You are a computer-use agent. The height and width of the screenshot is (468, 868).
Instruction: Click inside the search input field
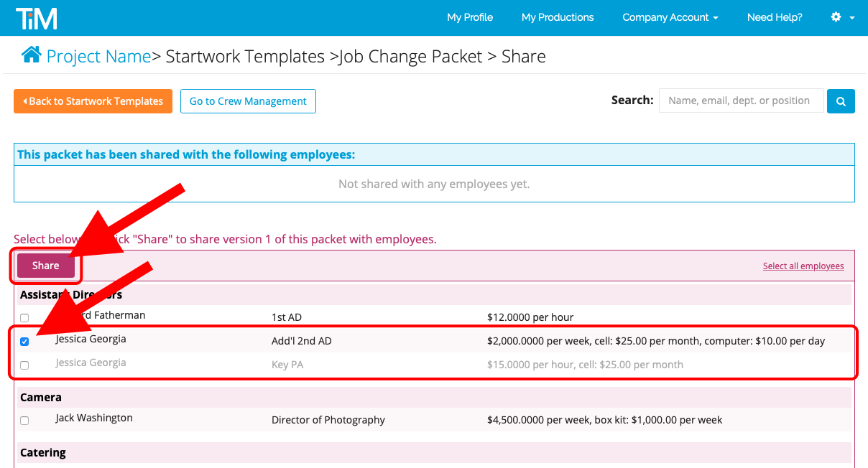point(741,100)
